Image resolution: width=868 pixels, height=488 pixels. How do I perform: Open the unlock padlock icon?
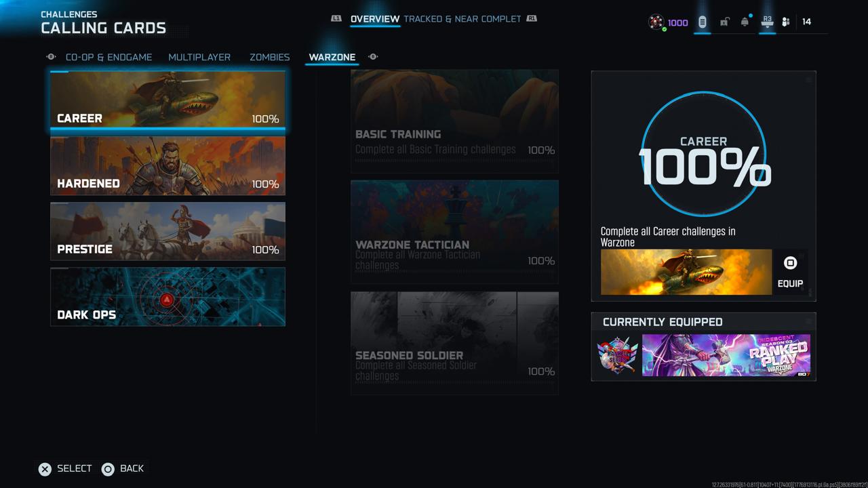click(724, 22)
